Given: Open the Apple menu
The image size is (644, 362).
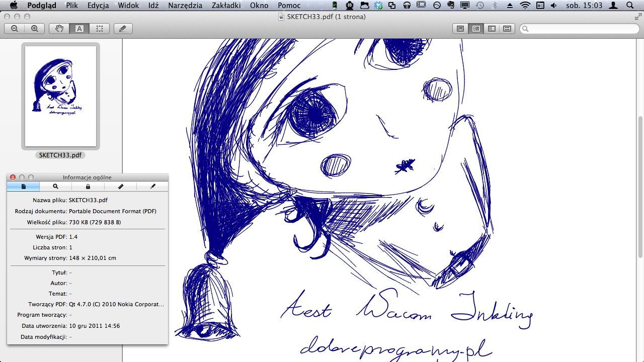Looking at the screenshot, I should pos(14,6).
